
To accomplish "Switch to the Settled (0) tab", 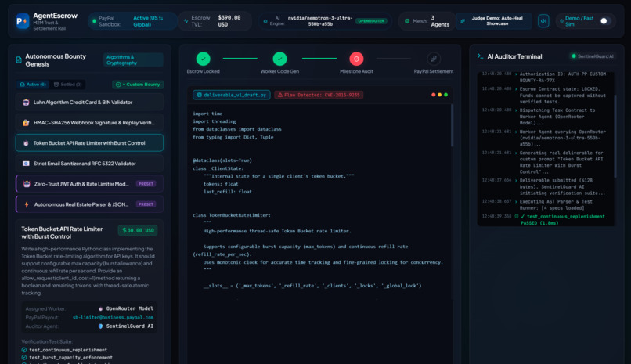I will point(67,85).
